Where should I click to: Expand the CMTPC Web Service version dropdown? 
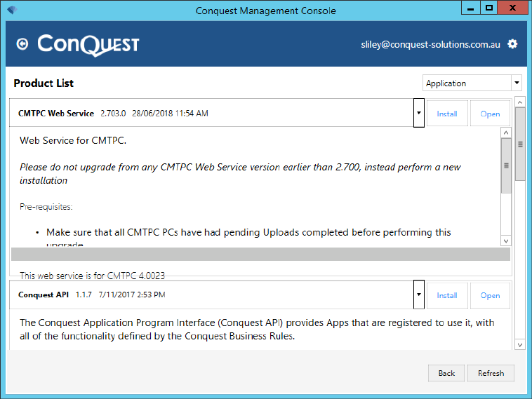point(419,113)
